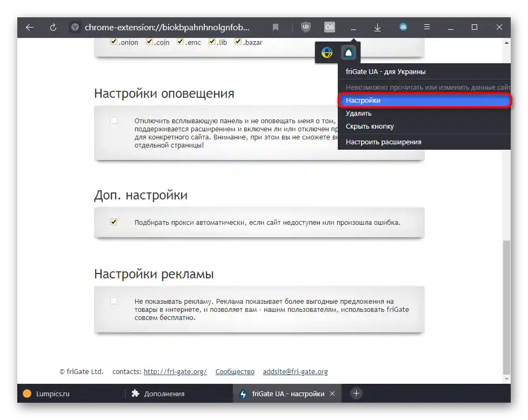Reload the page with the refresh icon
Viewport: 528px width, 420px height.
(x=53, y=27)
